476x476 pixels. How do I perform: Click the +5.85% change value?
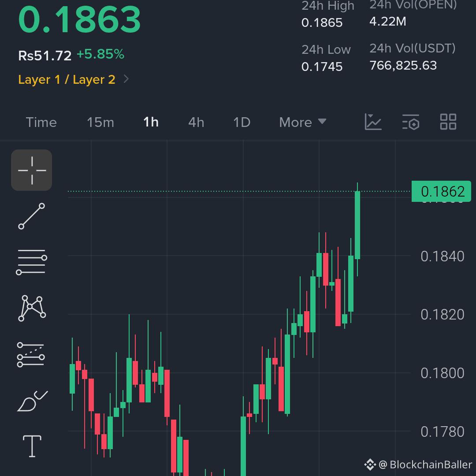[x=100, y=54]
